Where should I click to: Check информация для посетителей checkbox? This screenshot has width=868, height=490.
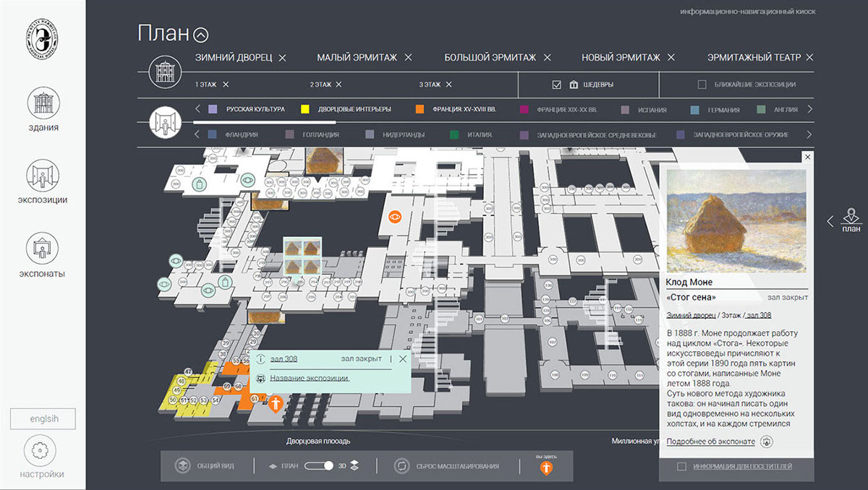pyautogui.click(x=681, y=467)
